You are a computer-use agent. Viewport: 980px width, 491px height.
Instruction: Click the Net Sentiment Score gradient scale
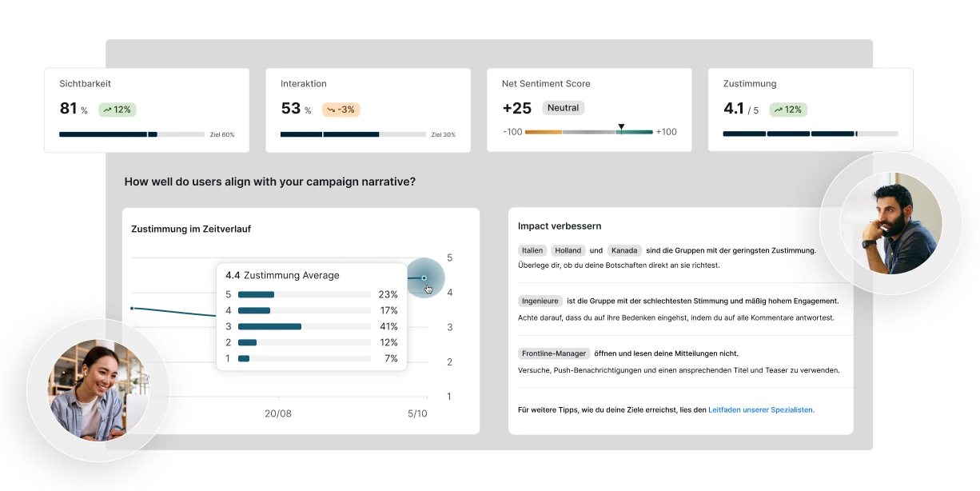(589, 131)
